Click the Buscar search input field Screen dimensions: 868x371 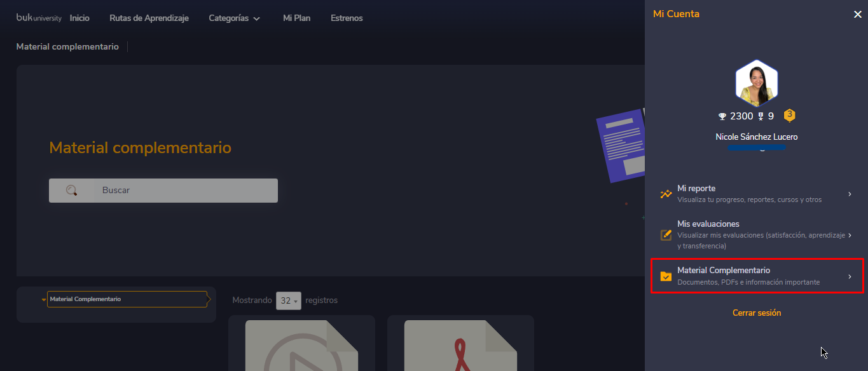pos(184,190)
